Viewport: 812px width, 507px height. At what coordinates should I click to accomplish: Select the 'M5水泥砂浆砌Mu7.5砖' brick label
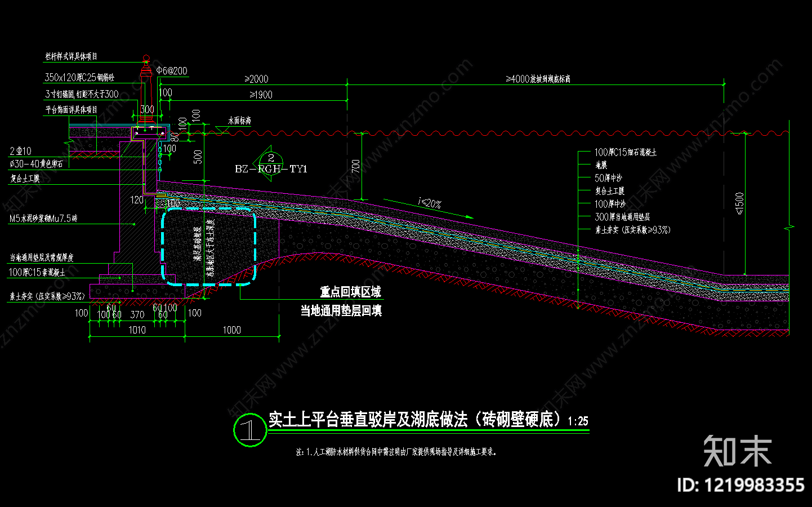click(x=43, y=218)
